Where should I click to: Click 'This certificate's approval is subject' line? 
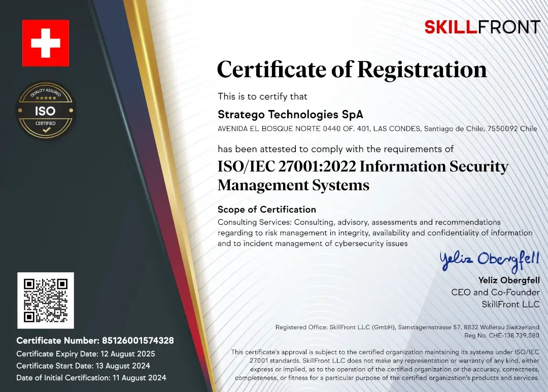click(x=385, y=352)
